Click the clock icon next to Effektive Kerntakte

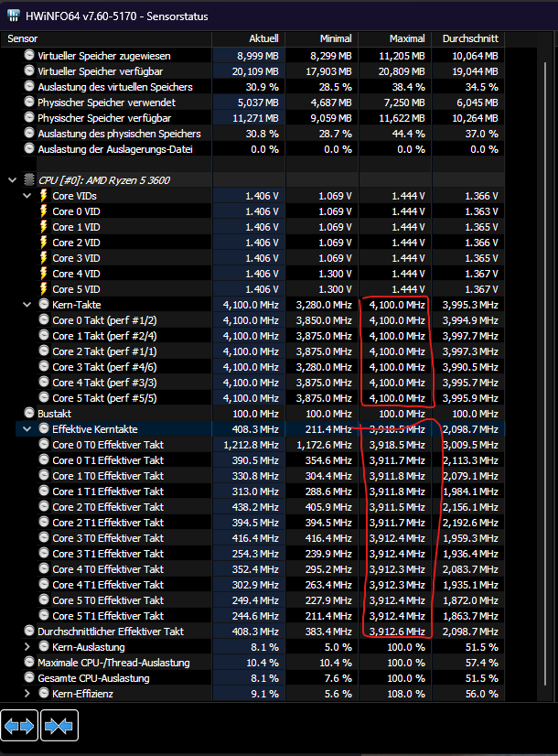click(x=44, y=428)
